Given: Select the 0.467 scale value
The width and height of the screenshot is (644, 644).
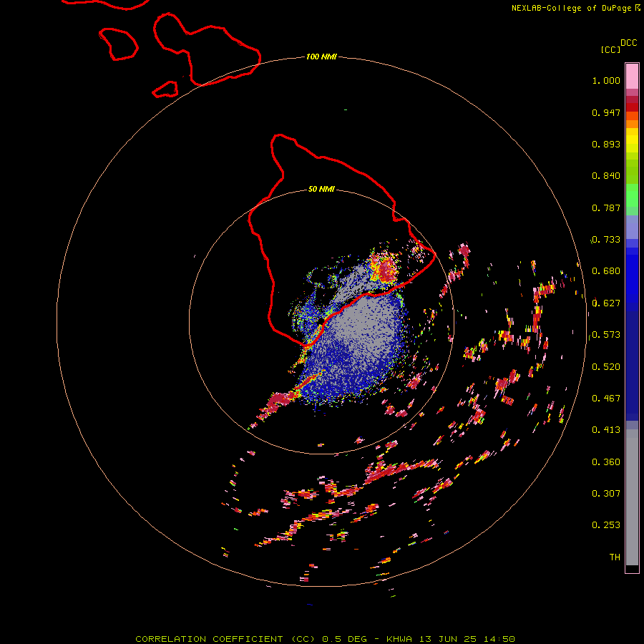Looking at the screenshot, I should [x=606, y=399].
